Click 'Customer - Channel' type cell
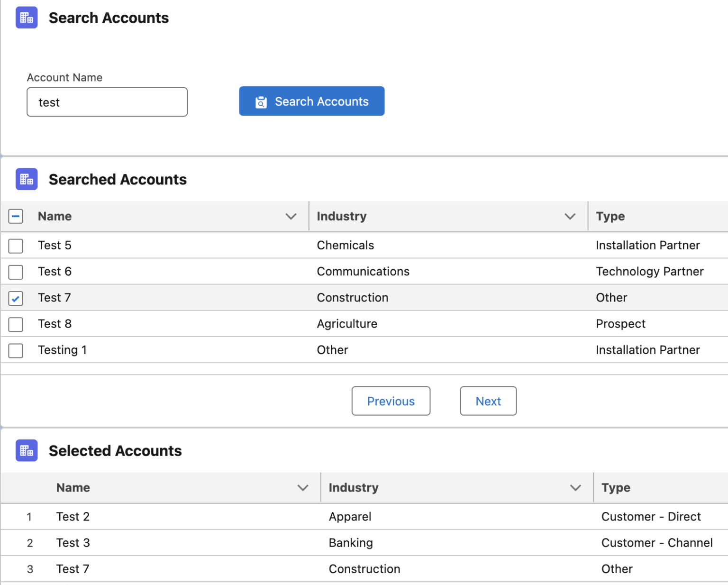 657,543
